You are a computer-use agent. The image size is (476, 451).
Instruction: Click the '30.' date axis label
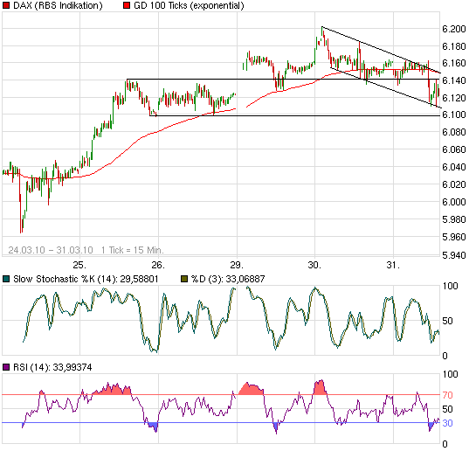(314, 265)
